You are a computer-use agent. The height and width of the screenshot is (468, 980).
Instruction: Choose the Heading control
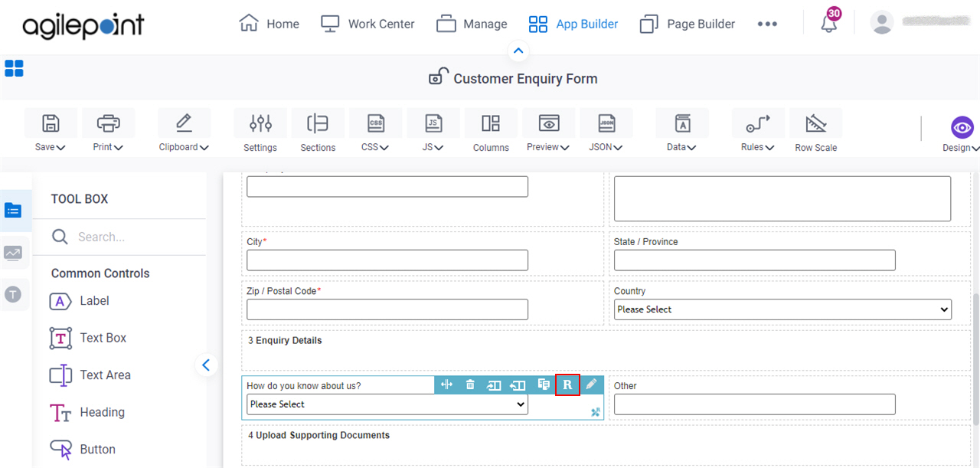[87, 412]
